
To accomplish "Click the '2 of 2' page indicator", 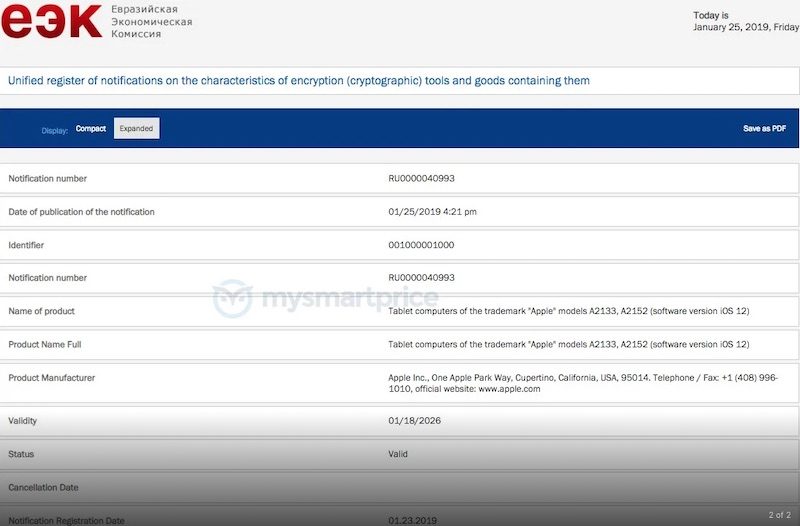I will click(x=780, y=515).
